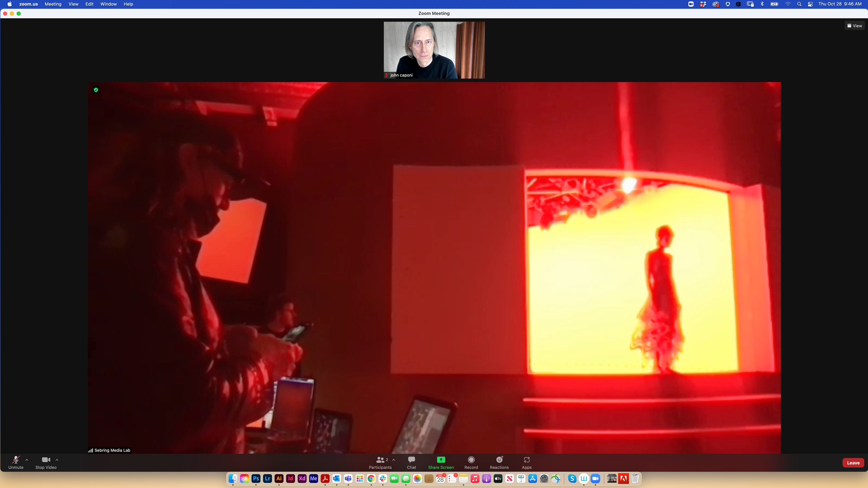Image resolution: width=868 pixels, height=488 pixels.
Task: Stop Video in the Zoom toolbar
Action: pos(46,462)
